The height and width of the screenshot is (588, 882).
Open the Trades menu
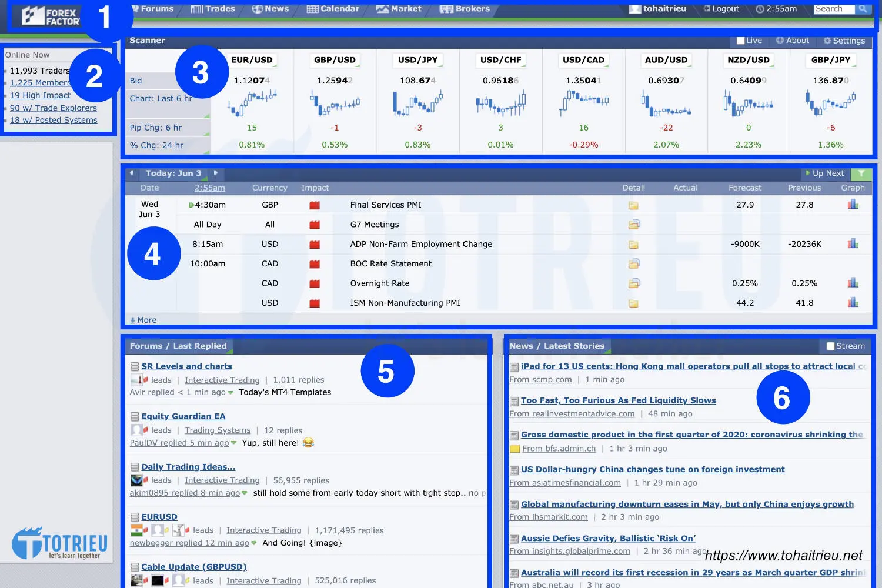(x=213, y=9)
